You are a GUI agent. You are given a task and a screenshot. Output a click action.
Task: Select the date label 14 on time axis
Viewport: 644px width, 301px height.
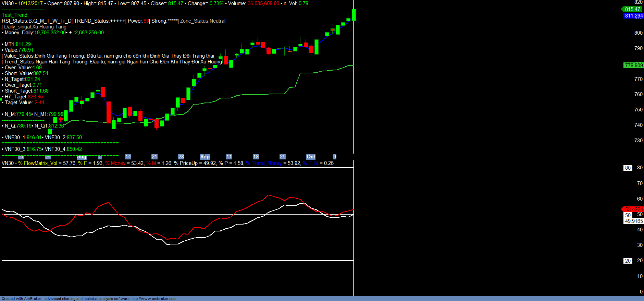(128, 157)
